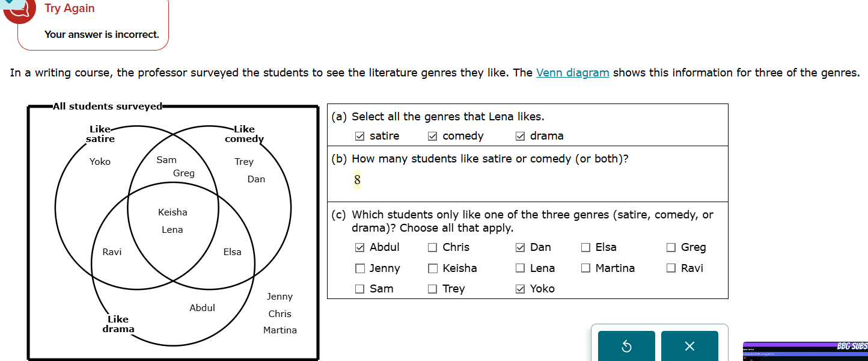Check the Elsa checkbox
This screenshot has height=361, width=868.
(585, 247)
